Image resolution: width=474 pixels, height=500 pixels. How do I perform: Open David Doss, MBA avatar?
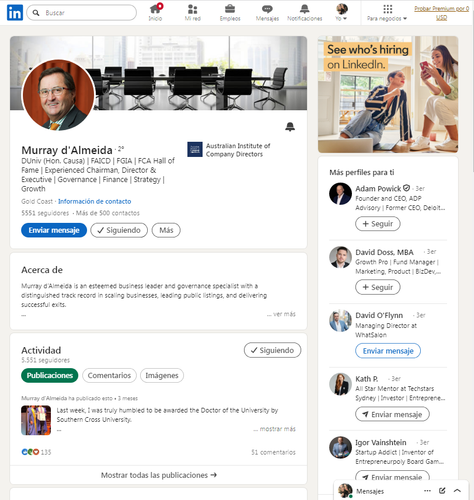(x=340, y=257)
